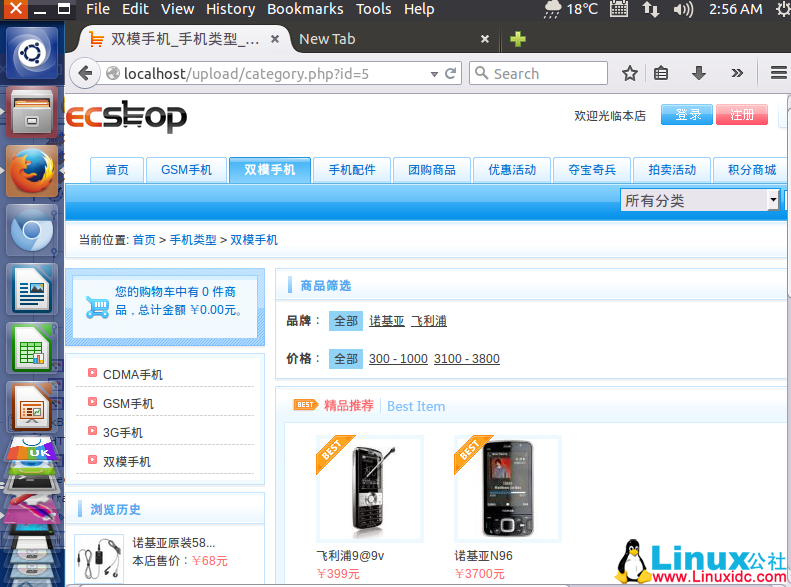Image resolution: width=791 pixels, height=587 pixels.
Task: Click 首页 in the breadcrumb
Action: (144, 240)
